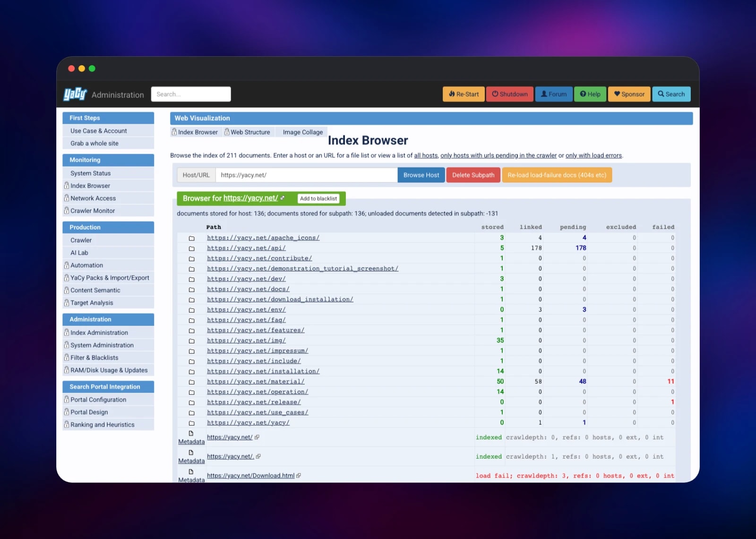Click the YaCy logo icon

[75, 94]
